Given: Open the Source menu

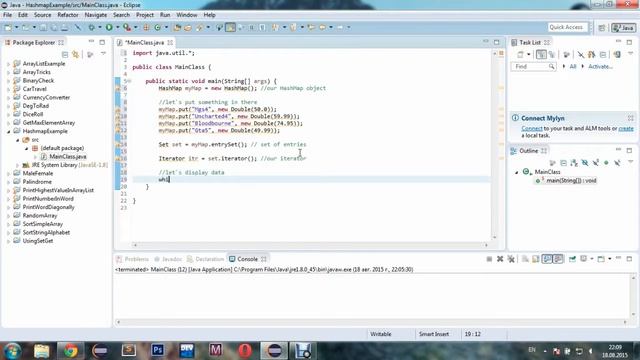Looking at the screenshot, I should [x=42, y=15].
